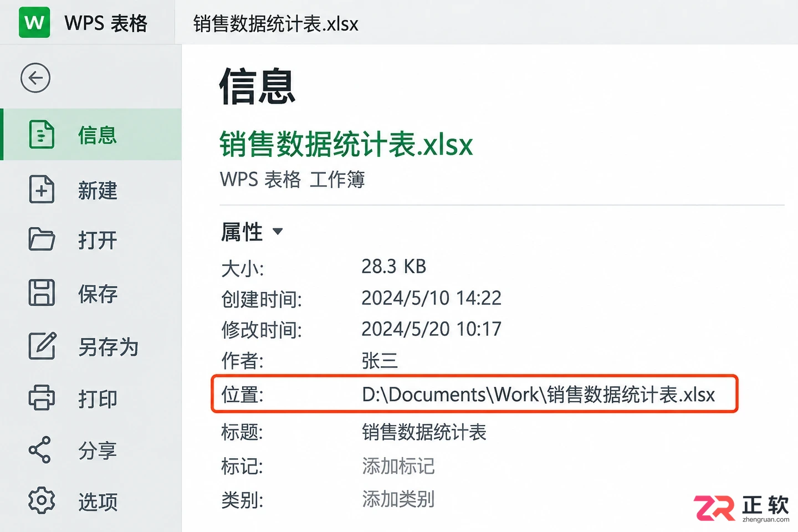Click the 类别: property label
The width and height of the screenshot is (798, 532).
tap(242, 500)
